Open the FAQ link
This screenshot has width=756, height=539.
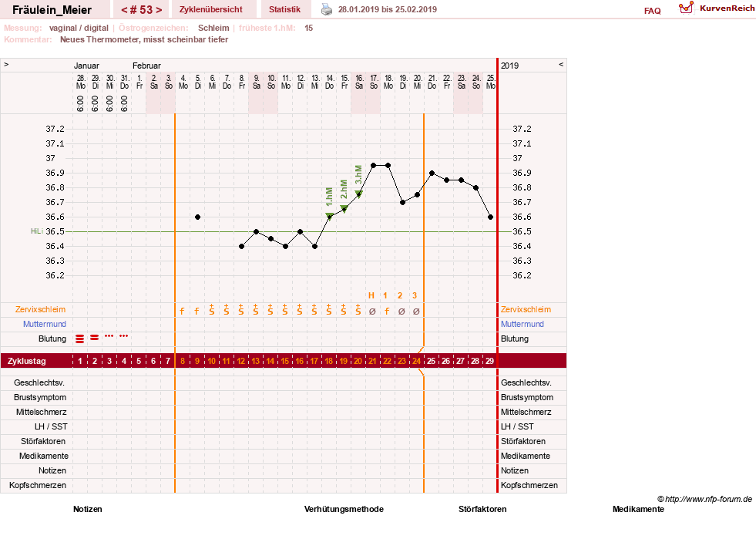(652, 11)
